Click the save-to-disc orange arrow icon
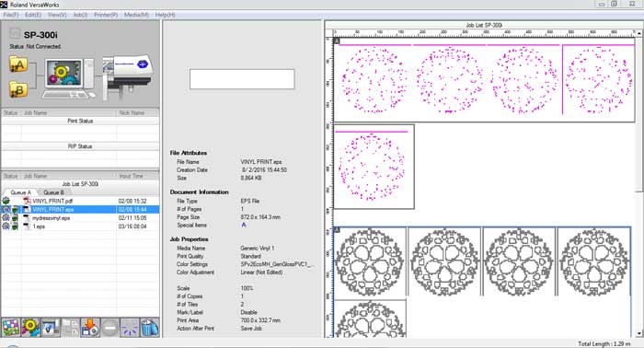This screenshot has height=348, width=644. click(90, 328)
